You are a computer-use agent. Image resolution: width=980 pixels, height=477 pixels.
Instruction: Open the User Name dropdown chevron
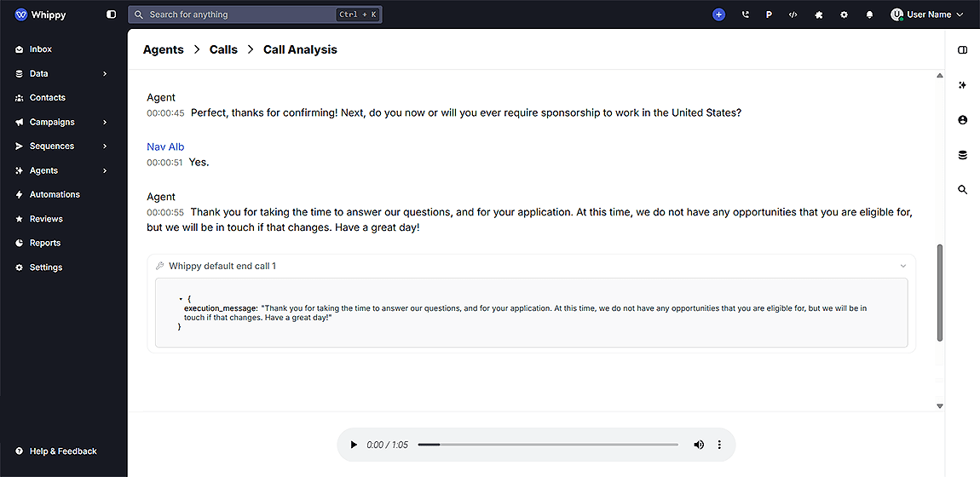pyautogui.click(x=960, y=14)
